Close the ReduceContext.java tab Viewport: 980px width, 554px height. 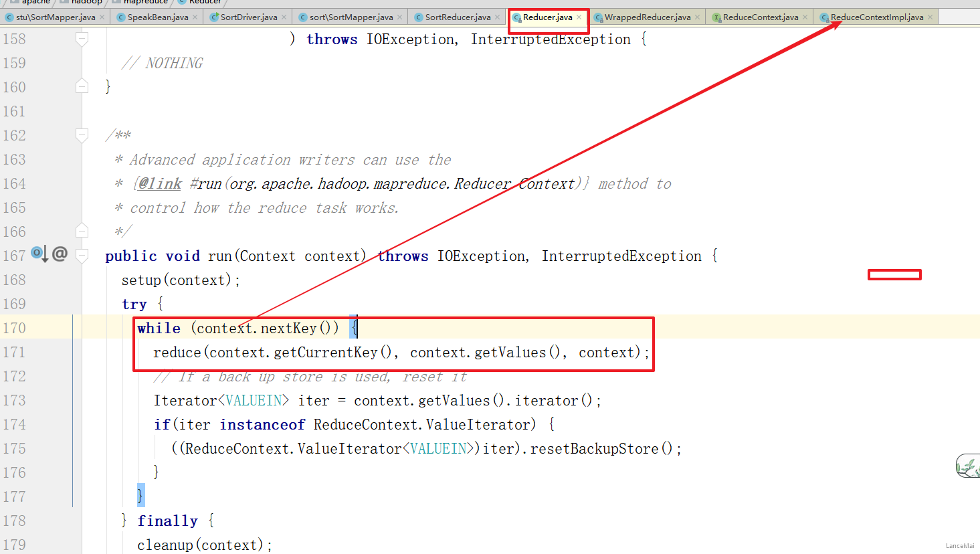pyautogui.click(x=805, y=17)
